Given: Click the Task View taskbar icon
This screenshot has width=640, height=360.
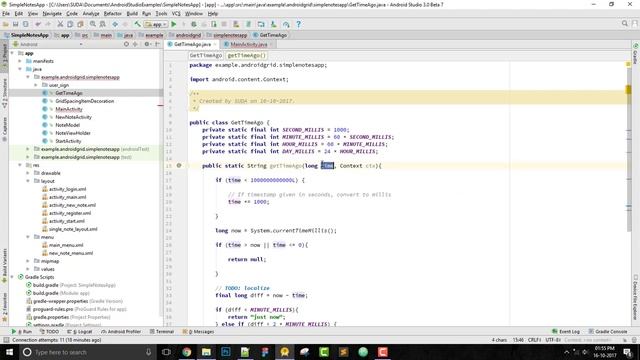Looking at the screenshot, I should click(x=166, y=352).
